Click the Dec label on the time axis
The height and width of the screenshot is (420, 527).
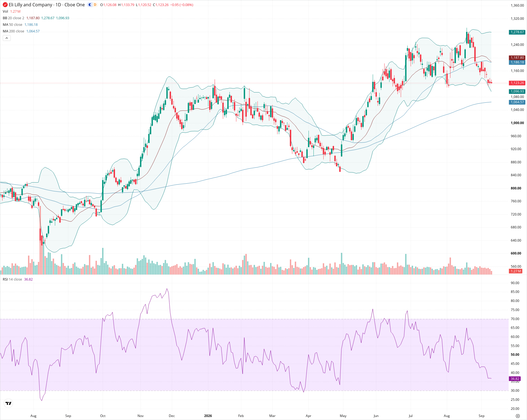click(172, 416)
